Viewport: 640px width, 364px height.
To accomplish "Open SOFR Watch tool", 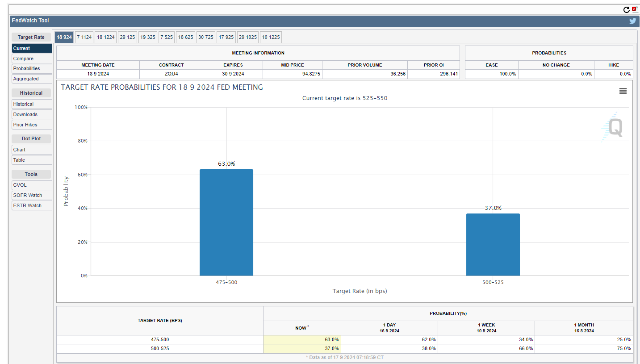I will point(32,195).
